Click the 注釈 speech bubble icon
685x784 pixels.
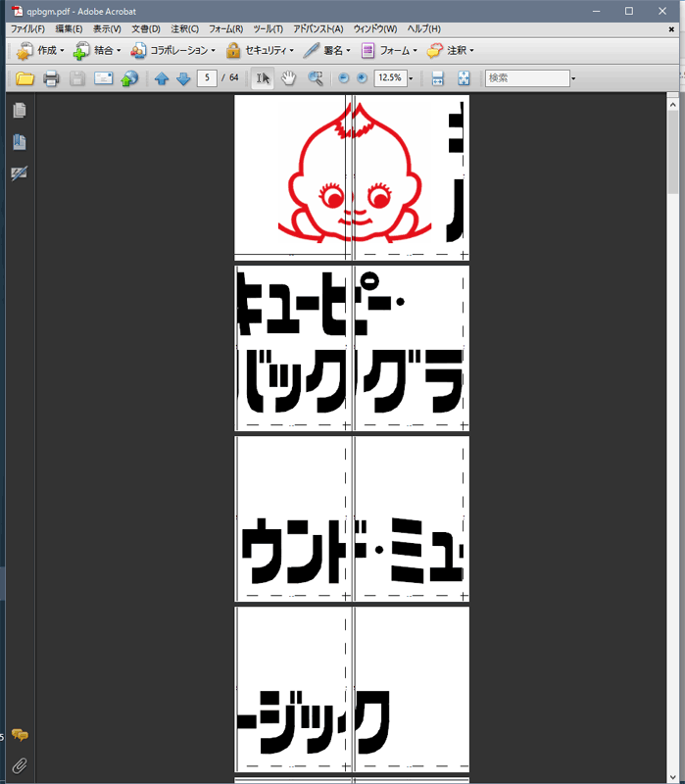(x=434, y=51)
